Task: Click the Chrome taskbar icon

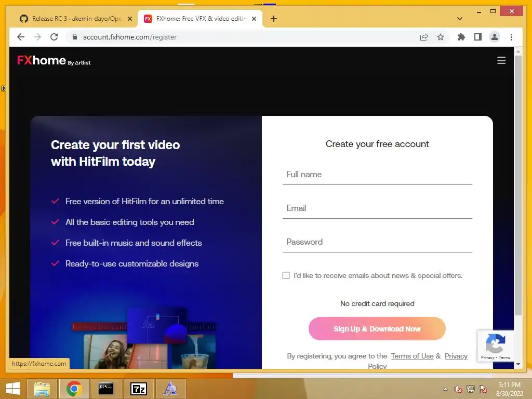Action: pos(74,389)
